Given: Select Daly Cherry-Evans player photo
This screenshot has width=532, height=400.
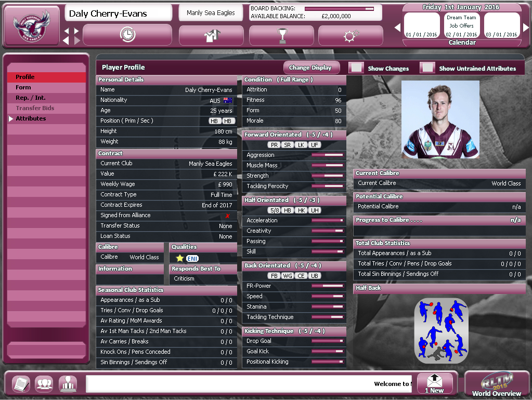Looking at the screenshot, I should coord(441,119).
